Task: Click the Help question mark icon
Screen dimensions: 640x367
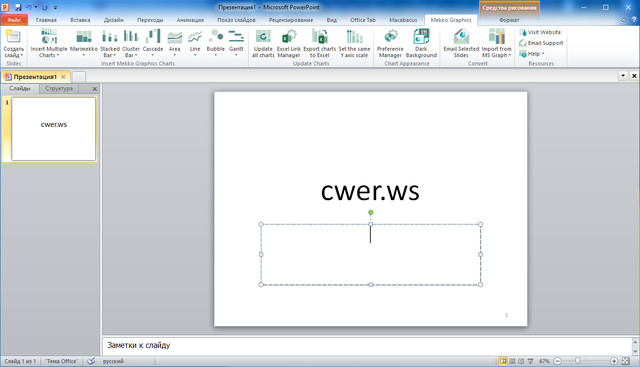Action: [634, 20]
